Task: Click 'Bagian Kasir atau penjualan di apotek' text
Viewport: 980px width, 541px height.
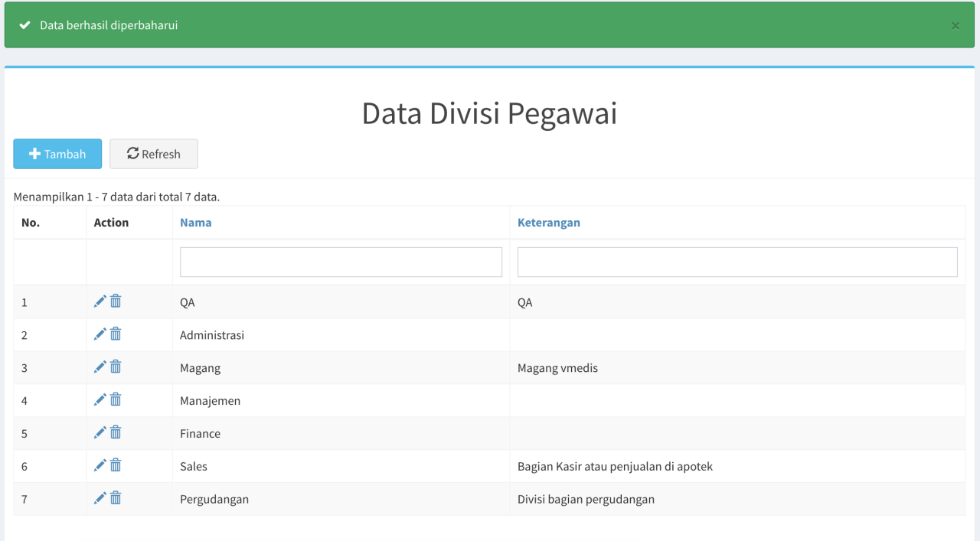Action: click(x=615, y=467)
